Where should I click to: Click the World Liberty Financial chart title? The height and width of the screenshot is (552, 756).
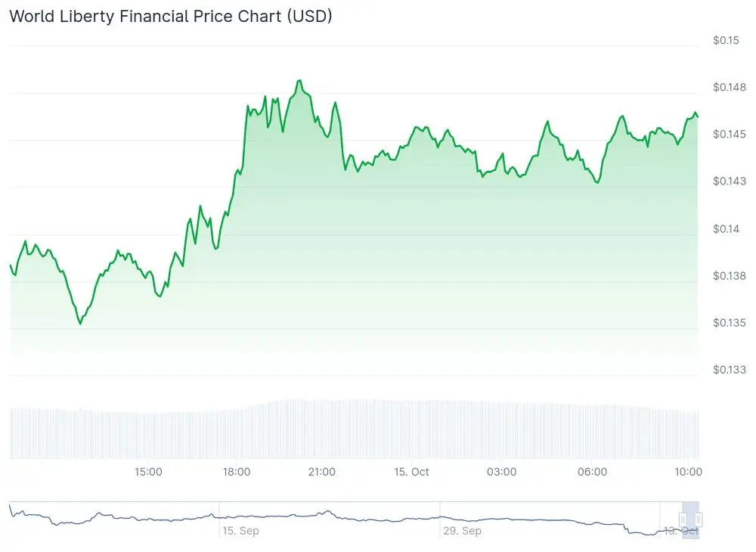point(170,16)
